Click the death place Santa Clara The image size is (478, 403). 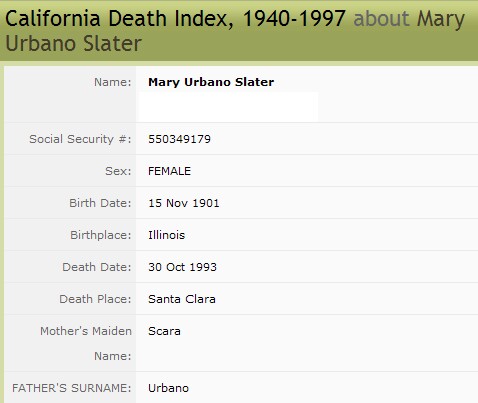(x=182, y=299)
